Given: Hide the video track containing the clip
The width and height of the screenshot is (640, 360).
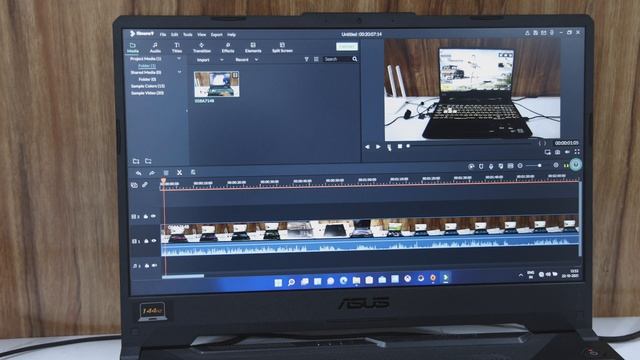Looking at the screenshot, I should (154, 241).
